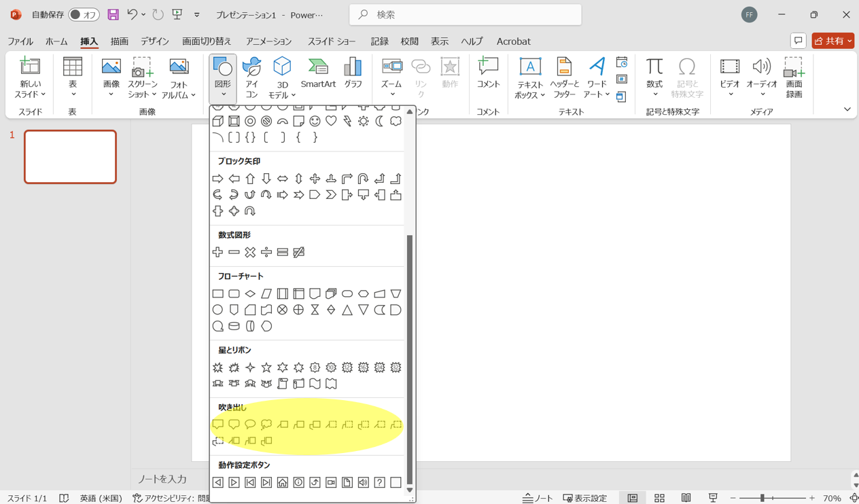The image size is (859, 504).
Task: Choose the left-right block arrow
Action: pyautogui.click(x=283, y=179)
